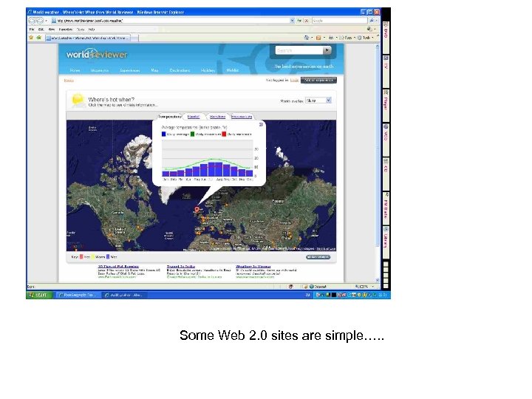The width and height of the screenshot is (532, 399).
Task: Click the yellow Warm key swatch
Action: tap(93, 257)
